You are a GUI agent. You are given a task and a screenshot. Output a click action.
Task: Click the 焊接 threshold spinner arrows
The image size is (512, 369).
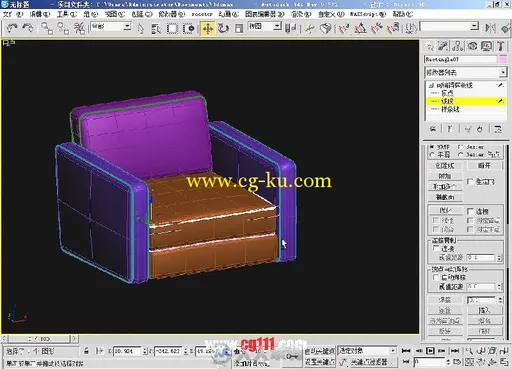click(x=500, y=300)
